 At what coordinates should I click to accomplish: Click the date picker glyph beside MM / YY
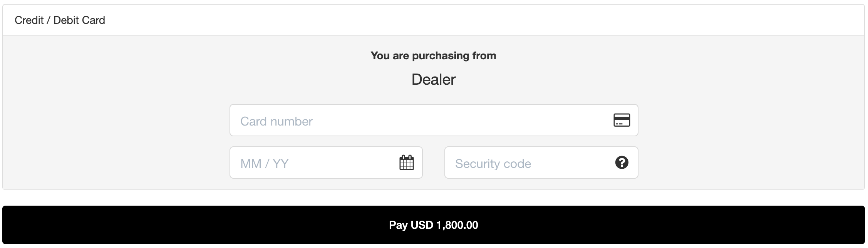(406, 163)
